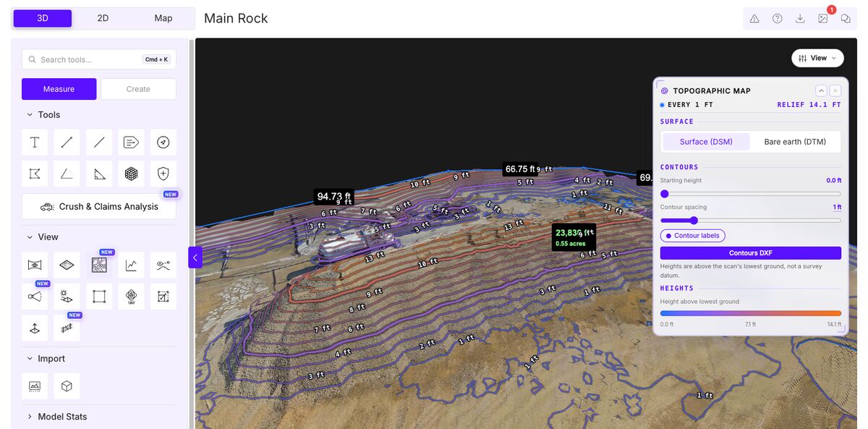
Task: Open the layers plane view icon
Action: (67, 266)
